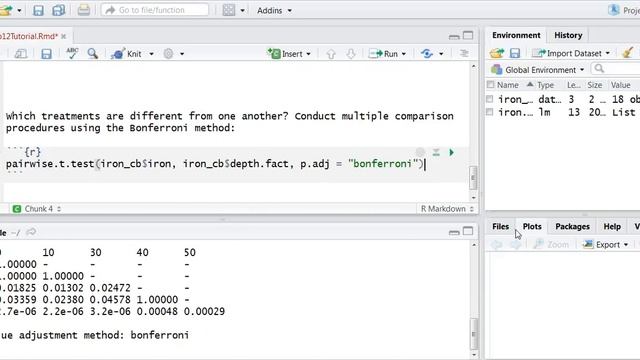Insert a new code chunk
Image resolution: width=640 pixels, height=360 pixels.
[285, 53]
